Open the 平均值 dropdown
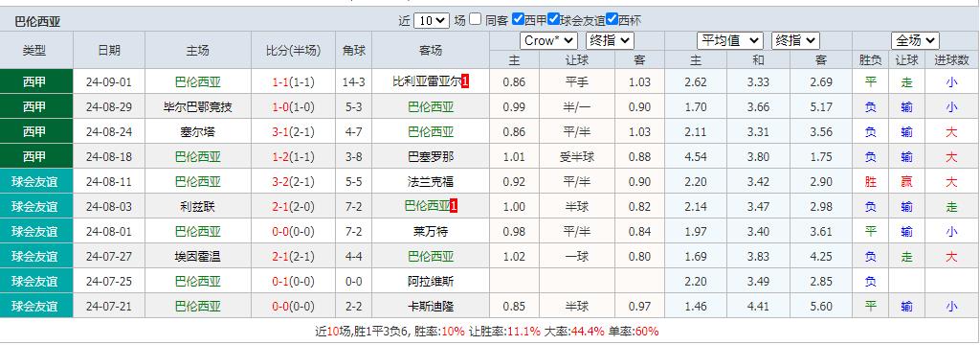 tap(730, 41)
